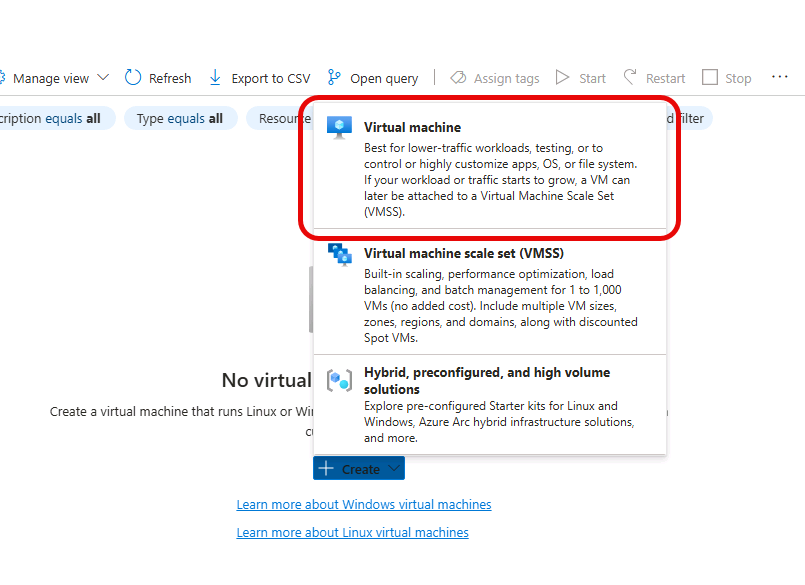Click the blue Create button
The image size is (805, 585).
[x=359, y=468]
